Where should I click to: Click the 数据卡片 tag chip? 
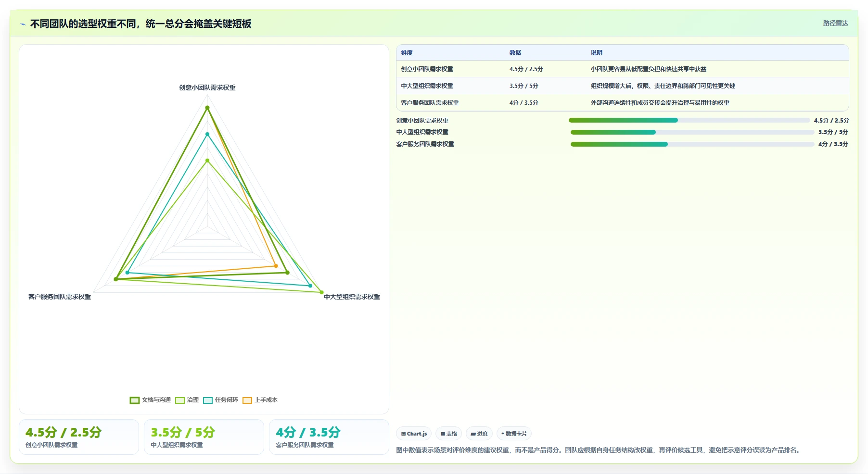[x=514, y=434]
